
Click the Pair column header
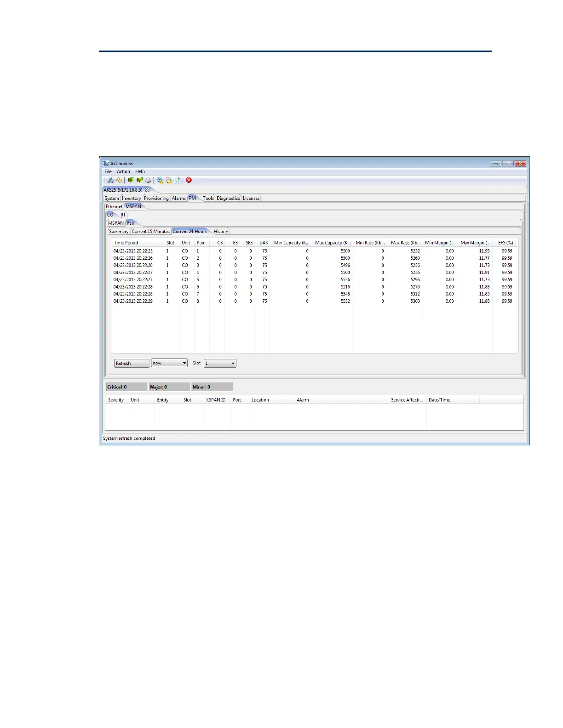pyautogui.click(x=201, y=243)
